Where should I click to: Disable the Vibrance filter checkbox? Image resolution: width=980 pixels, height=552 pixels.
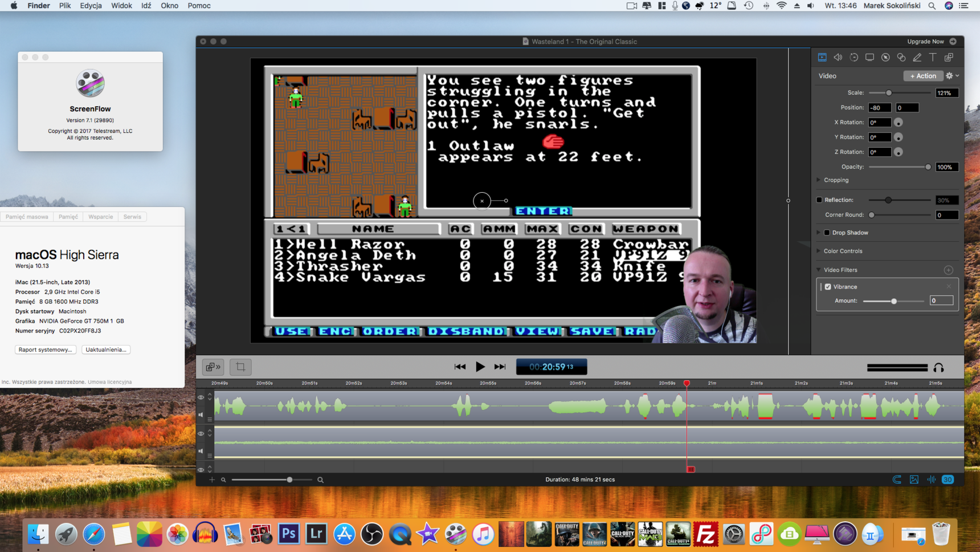828,287
